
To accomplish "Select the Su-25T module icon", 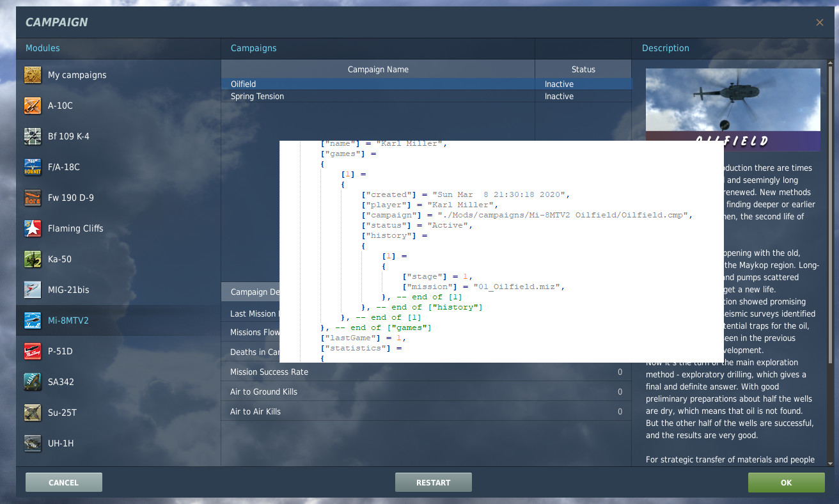I will point(33,413).
